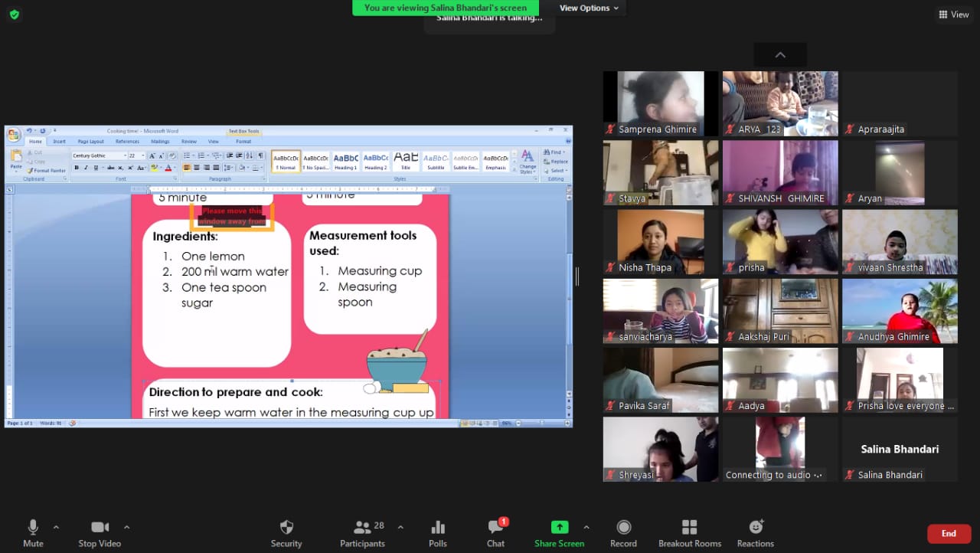Open the Select dropdown in Word Editing
980x553 pixels.
point(557,171)
